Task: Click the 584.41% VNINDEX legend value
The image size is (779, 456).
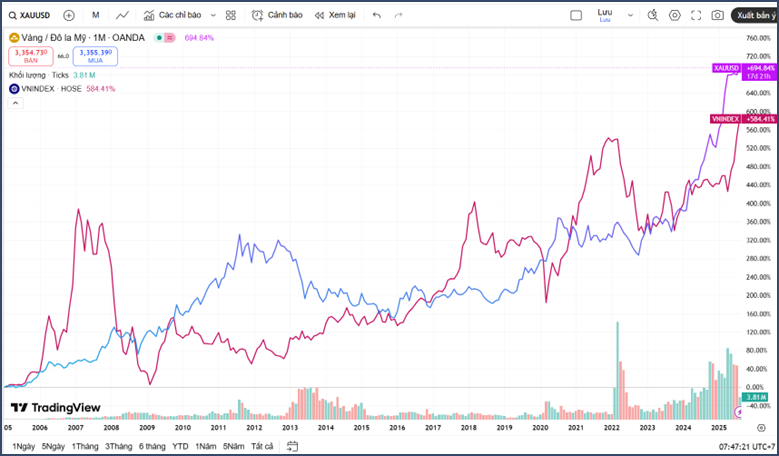Action: pyautogui.click(x=101, y=89)
